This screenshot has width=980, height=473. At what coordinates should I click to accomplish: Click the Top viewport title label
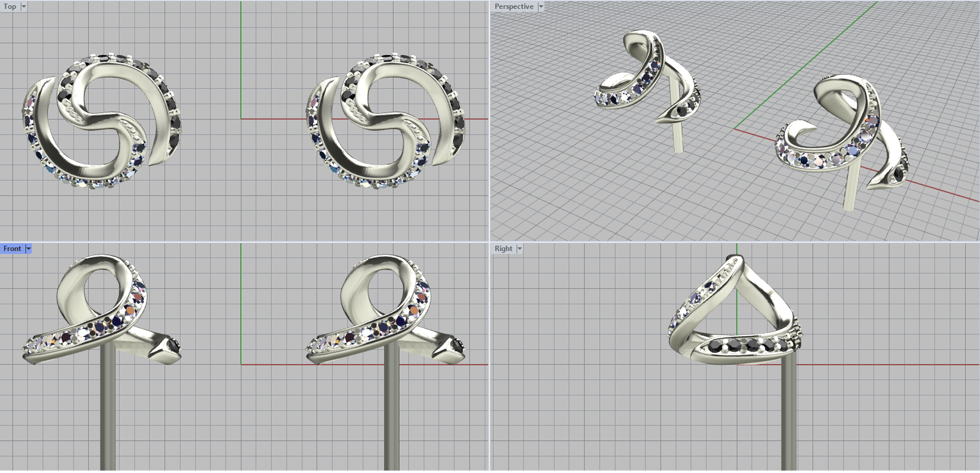point(10,7)
